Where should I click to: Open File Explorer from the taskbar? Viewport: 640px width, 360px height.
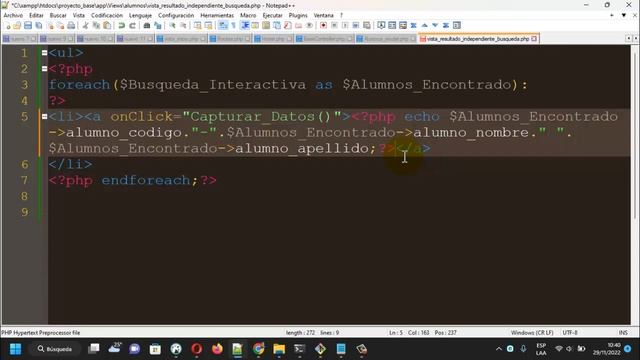(279, 349)
